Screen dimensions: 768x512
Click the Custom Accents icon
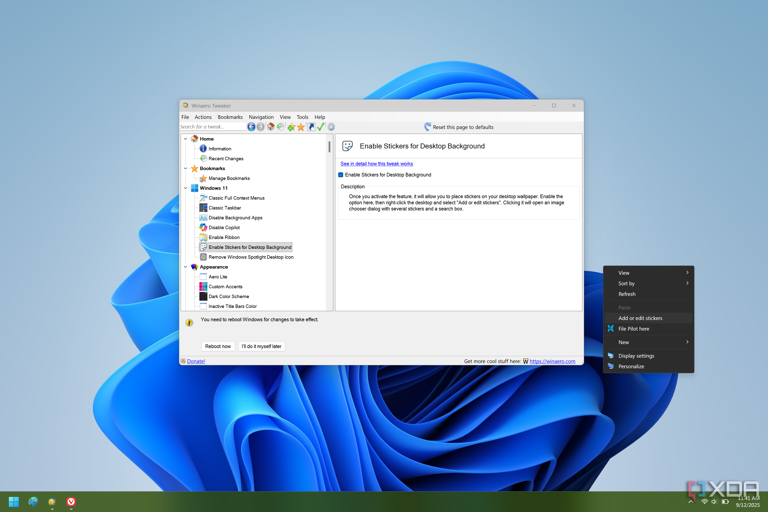coord(203,286)
